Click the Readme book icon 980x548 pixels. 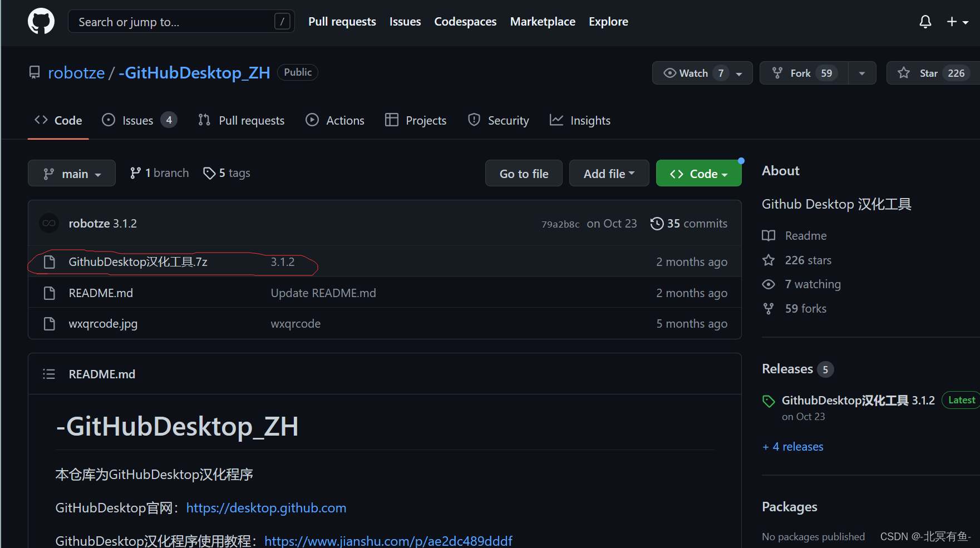point(769,236)
